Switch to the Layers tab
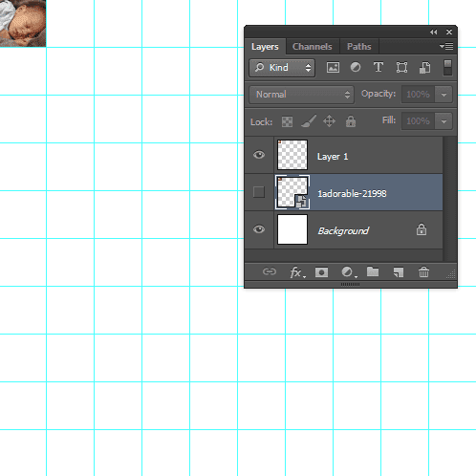 [265, 47]
